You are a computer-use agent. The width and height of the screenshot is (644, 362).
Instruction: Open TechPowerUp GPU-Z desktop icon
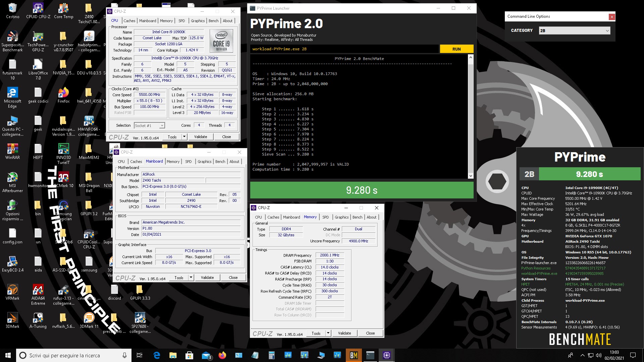38,42
